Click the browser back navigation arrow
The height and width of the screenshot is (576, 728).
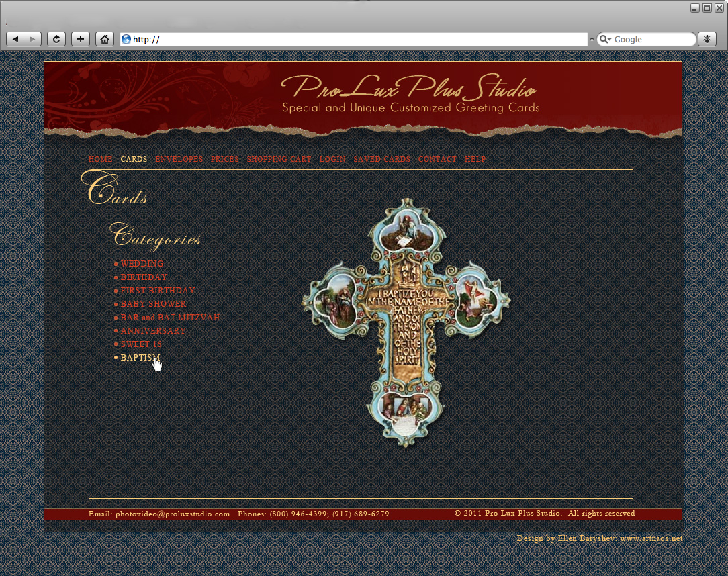click(x=15, y=38)
